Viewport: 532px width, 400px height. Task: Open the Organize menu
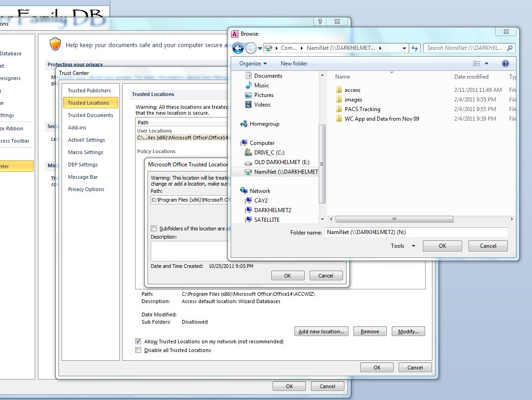click(253, 64)
